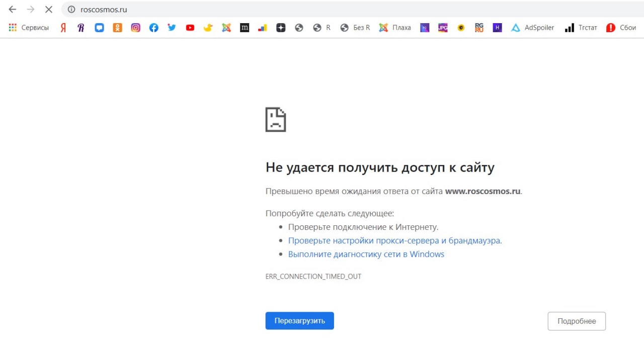Open the blue chat bubble bookmark
The height and width of the screenshot is (355, 644).
pos(99,28)
